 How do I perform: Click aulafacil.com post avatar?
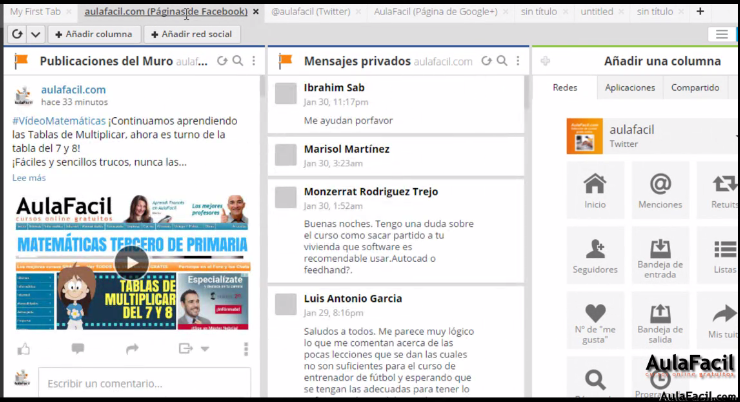click(x=23, y=95)
